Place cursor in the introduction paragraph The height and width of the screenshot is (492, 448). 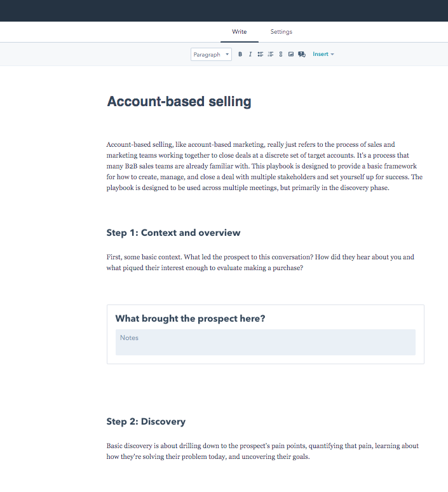pyautogui.click(x=264, y=167)
